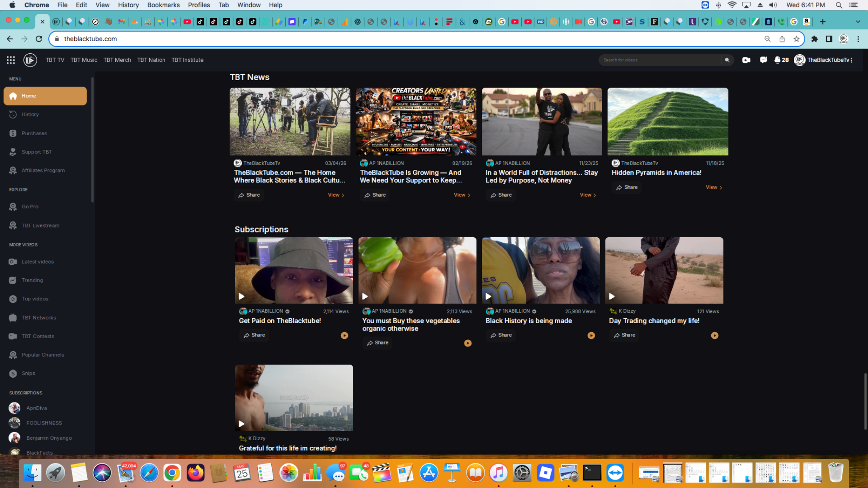This screenshot has width=868, height=488.
Task: Click the TBT Livestream sidebar icon
Action: tap(13, 225)
